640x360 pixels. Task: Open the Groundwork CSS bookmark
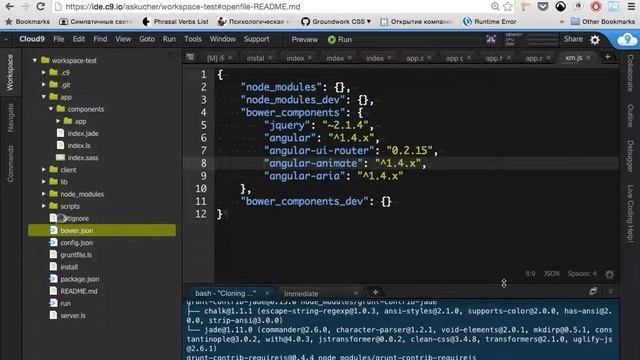pos(336,21)
